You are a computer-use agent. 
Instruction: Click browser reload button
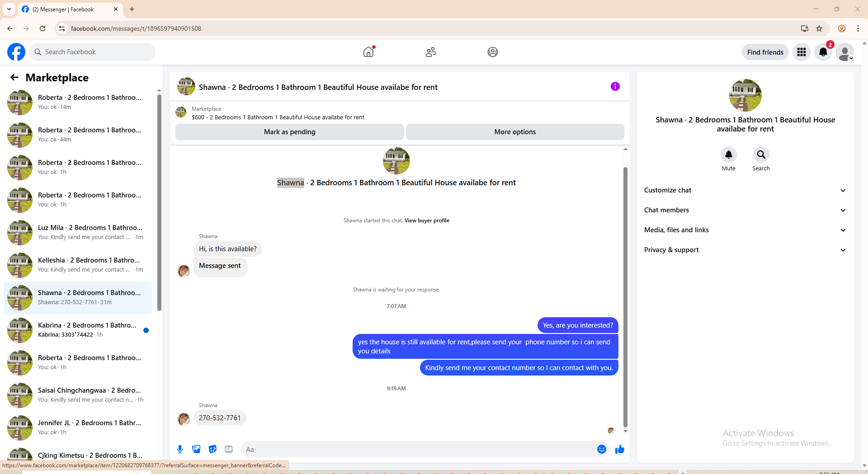pyautogui.click(x=42, y=28)
